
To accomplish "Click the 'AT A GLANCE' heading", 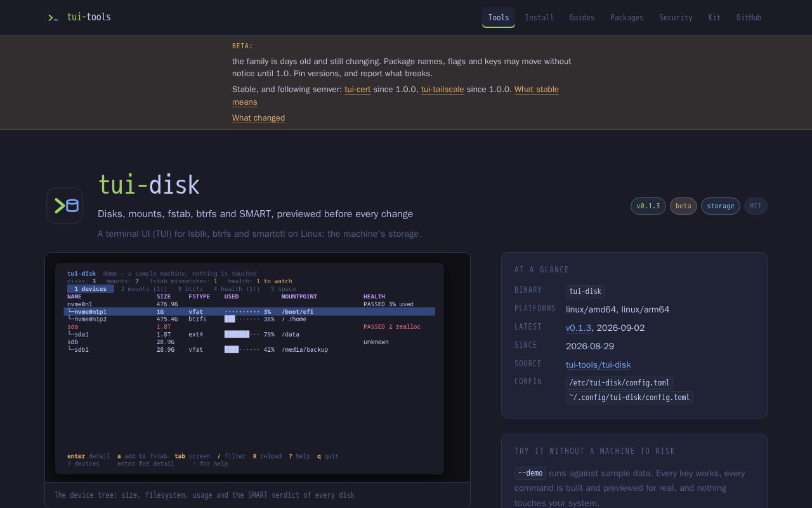I will click(x=542, y=270).
